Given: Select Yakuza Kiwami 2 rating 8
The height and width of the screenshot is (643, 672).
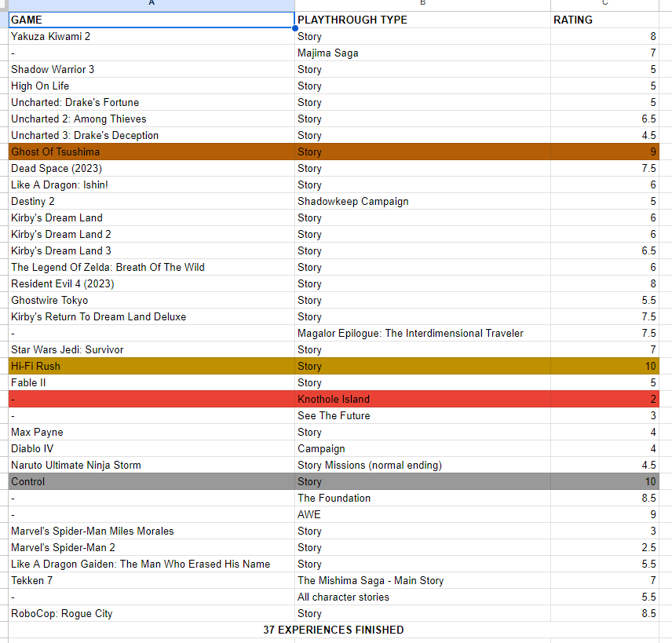Looking at the screenshot, I should click(604, 36).
